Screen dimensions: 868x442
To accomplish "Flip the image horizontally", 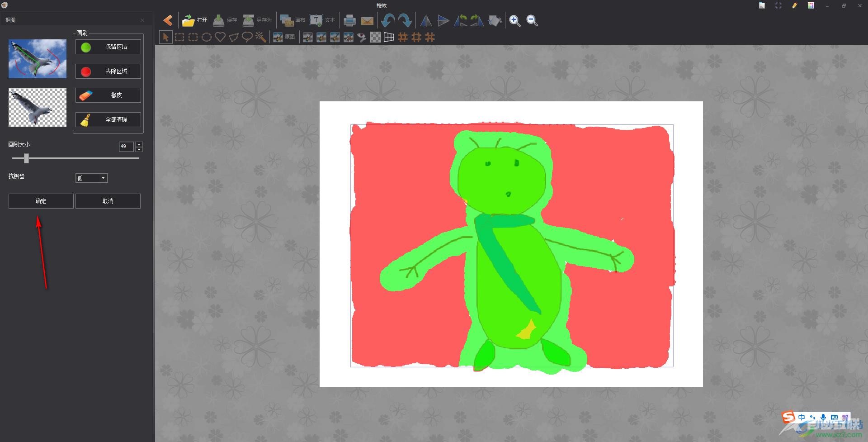I will coord(426,20).
